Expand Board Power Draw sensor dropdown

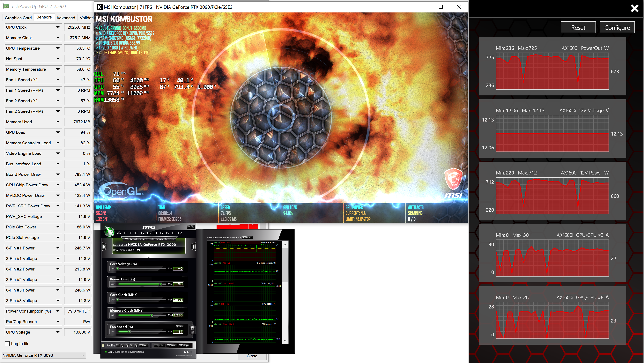click(58, 174)
